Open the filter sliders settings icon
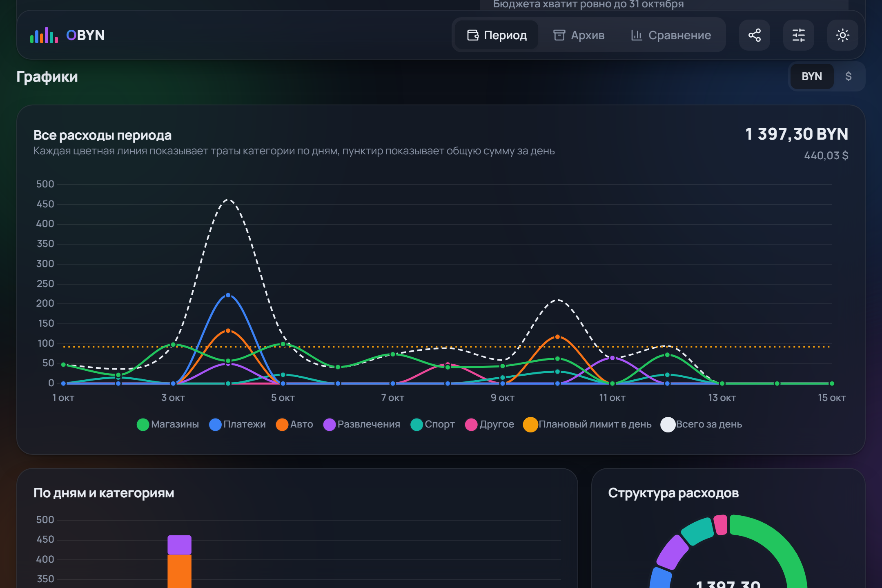882x588 pixels. [798, 35]
